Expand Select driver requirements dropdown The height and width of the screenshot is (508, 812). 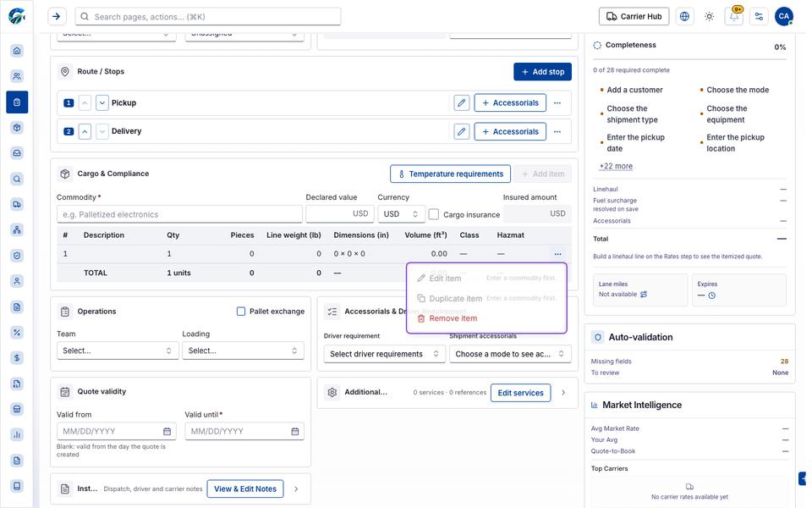coord(384,354)
